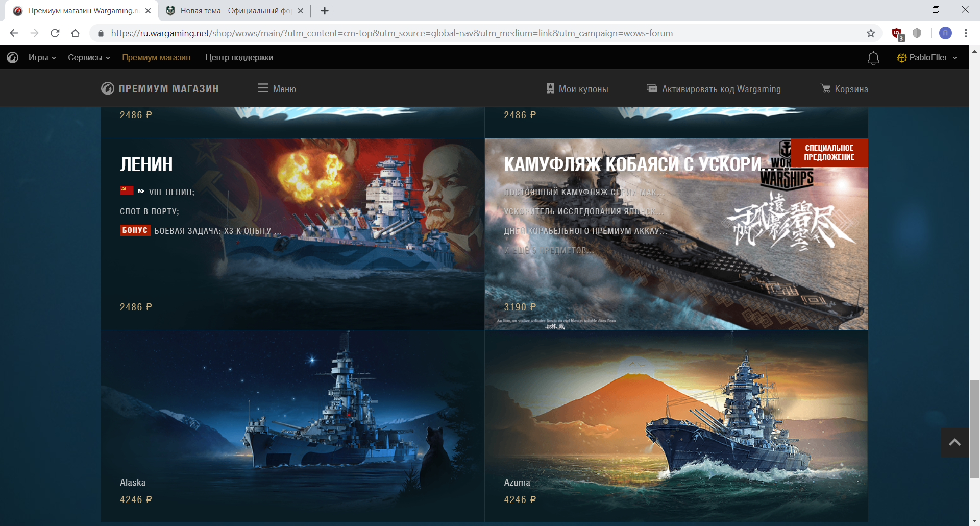Reload the current page
980x526 pixels.
55,33
